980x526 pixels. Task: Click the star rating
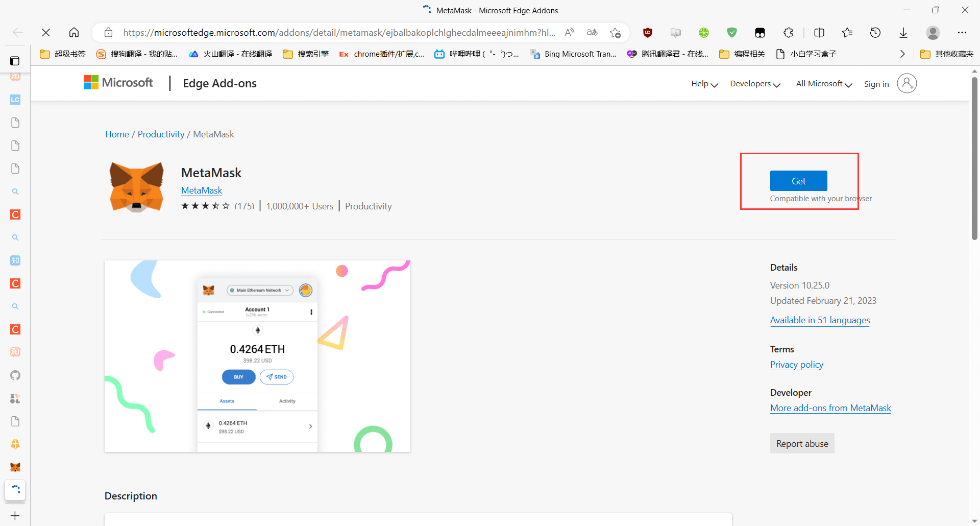pos(205,206)
